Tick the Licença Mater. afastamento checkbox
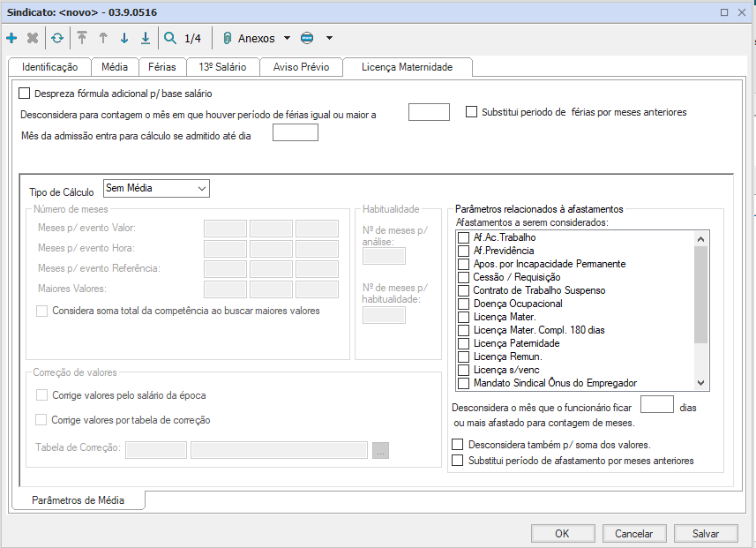 click(x=463, y=317)
